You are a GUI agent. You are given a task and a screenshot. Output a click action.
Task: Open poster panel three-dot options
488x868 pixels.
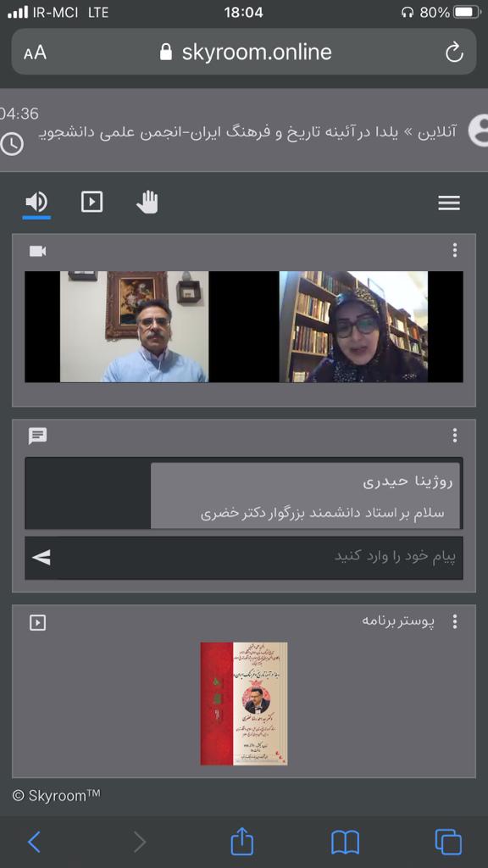coord(454,621)
